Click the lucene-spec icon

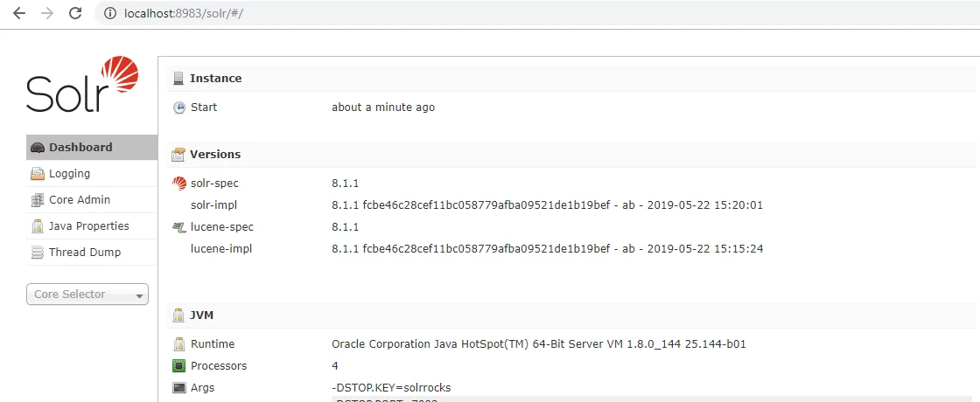[179, 226]
